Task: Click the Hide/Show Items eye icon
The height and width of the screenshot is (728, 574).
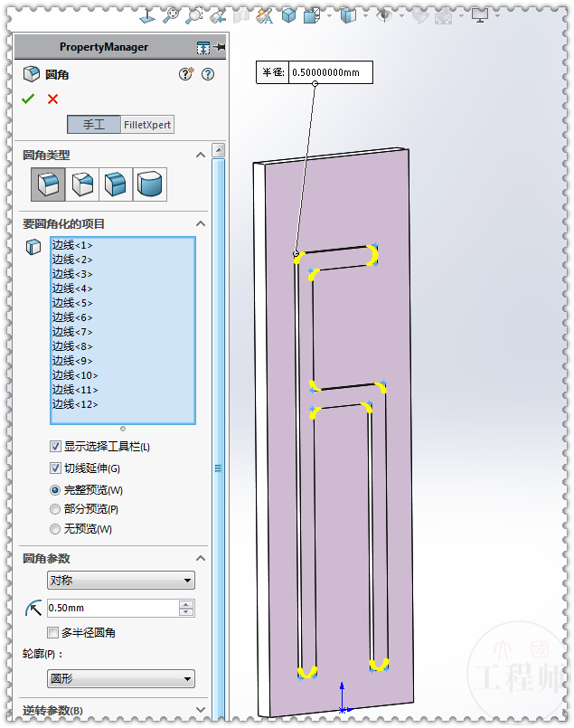Action: pyautogui.click(x=383, y=15)
